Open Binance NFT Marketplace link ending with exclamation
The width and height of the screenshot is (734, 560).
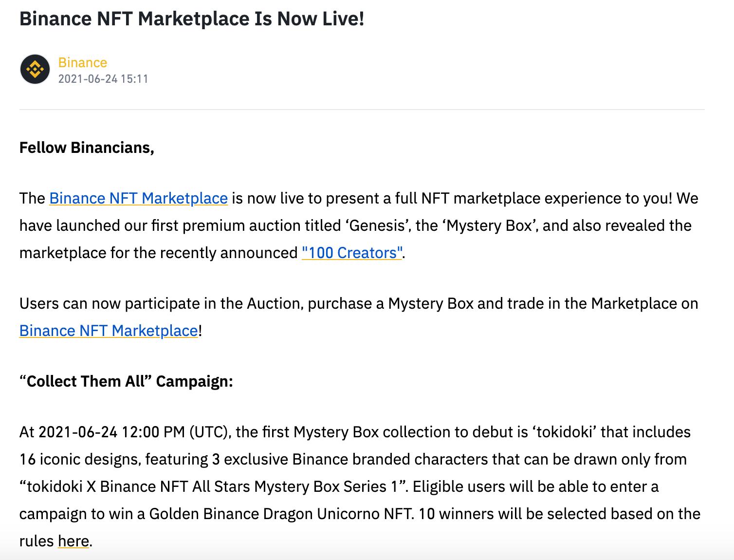point(109,331)
